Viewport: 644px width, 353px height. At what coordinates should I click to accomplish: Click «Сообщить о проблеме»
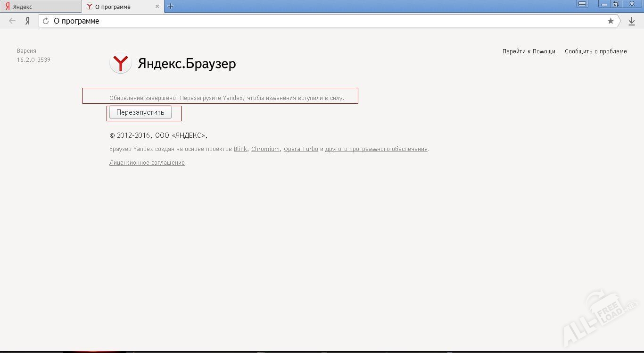[x=595, y=51]
